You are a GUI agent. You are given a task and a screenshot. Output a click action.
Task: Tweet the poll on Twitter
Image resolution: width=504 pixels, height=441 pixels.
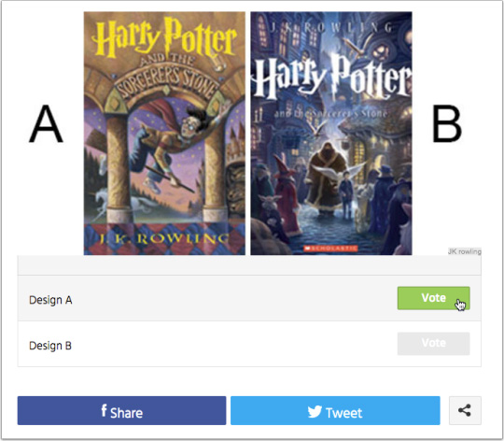tap(335, 410)
